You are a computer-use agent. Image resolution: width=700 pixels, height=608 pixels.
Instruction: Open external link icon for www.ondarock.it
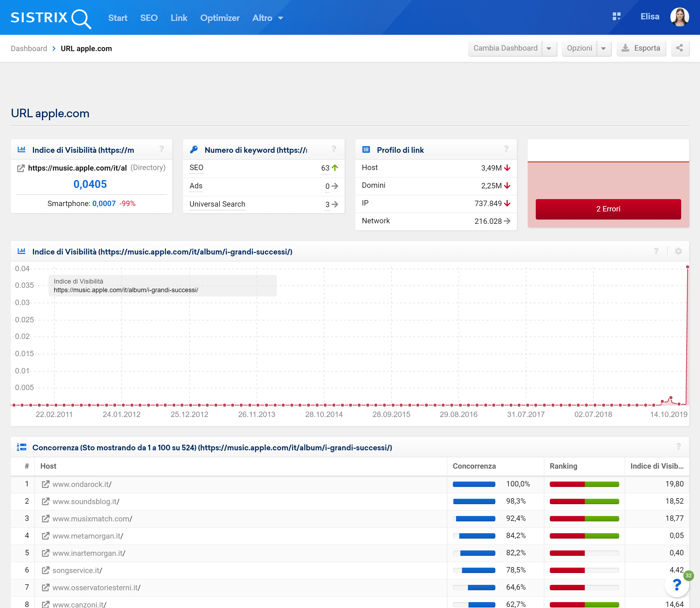click(45, 484)
